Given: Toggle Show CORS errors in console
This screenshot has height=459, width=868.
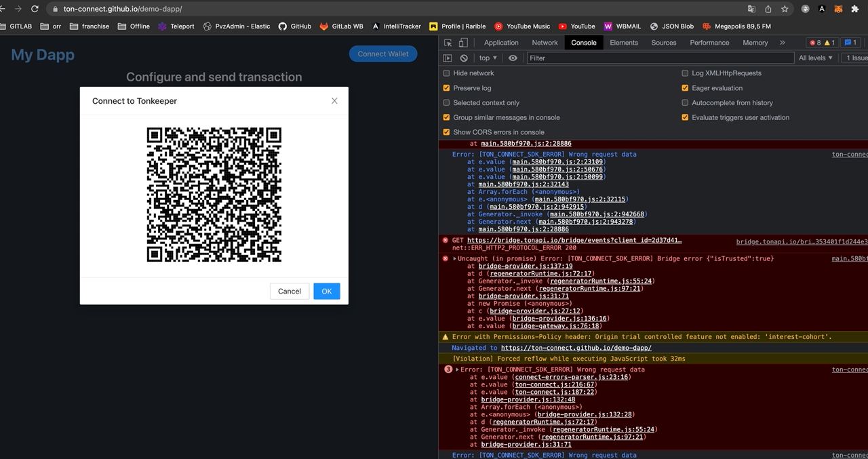Looking at the screenshot, I should click(446, 132).
